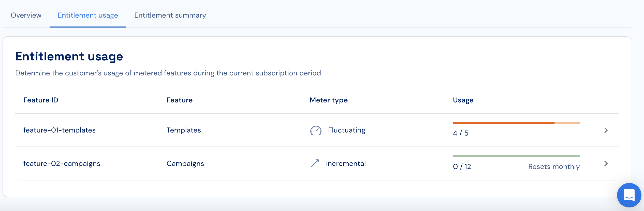Click the Fluctuating gauge meter icon

point(316,130)
